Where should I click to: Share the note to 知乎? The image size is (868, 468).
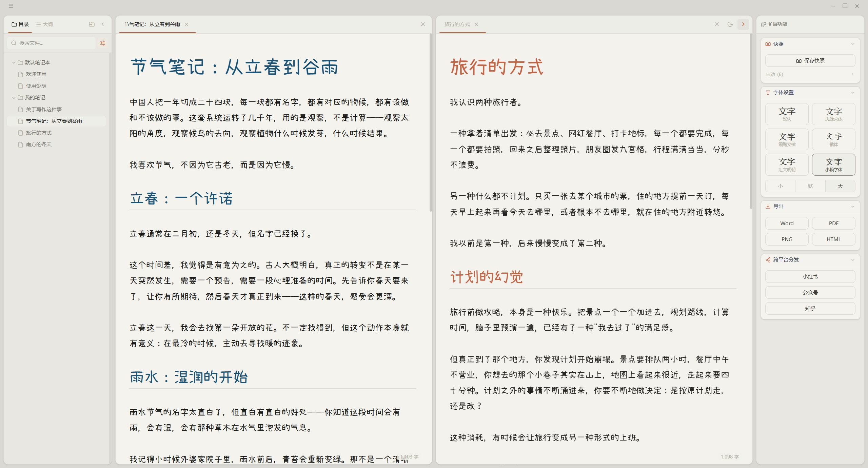(810, 308)
